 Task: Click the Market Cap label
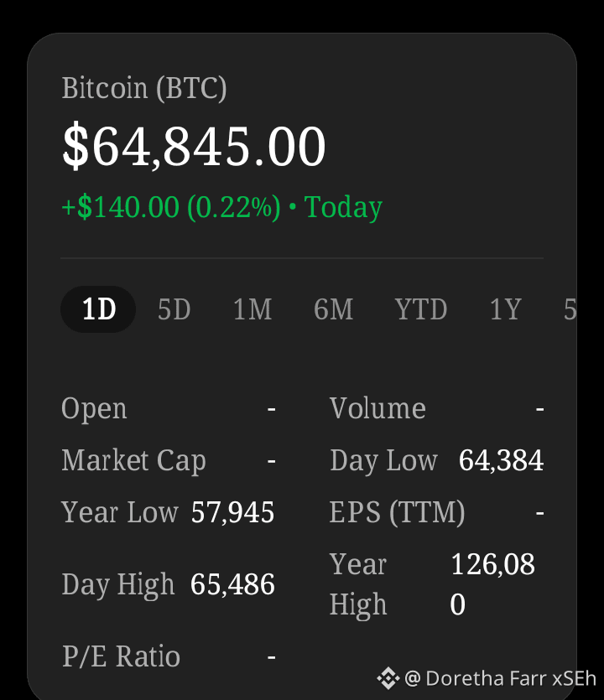click(134, 461)
